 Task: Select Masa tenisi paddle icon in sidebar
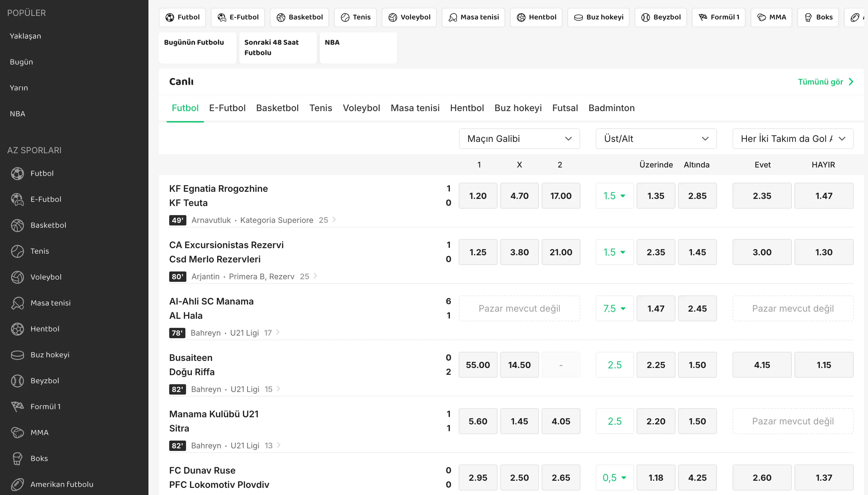(x=18, y=303)
